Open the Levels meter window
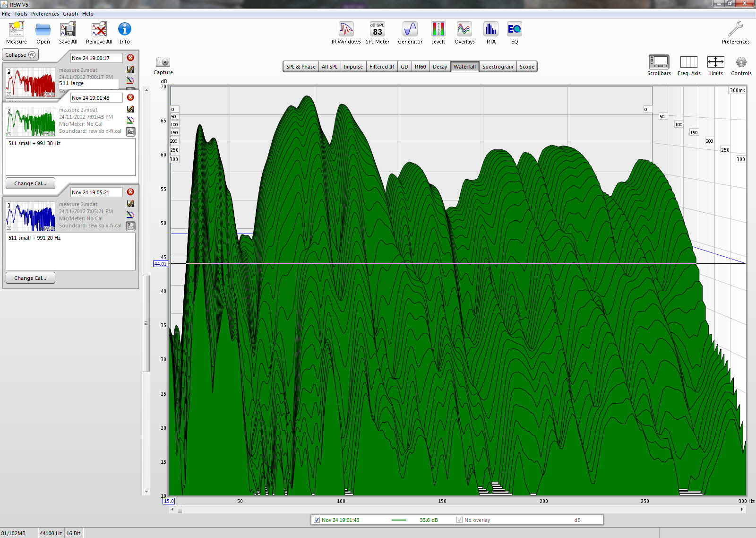The height and width of the screenshot is (538, 756). (438, 30)
